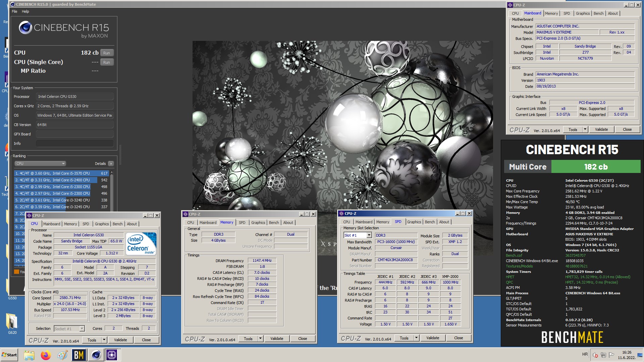Expand Tools arrow in Mainboard CPU-Z window
This screenshot has height=362, width=644.
pos(585,129)
